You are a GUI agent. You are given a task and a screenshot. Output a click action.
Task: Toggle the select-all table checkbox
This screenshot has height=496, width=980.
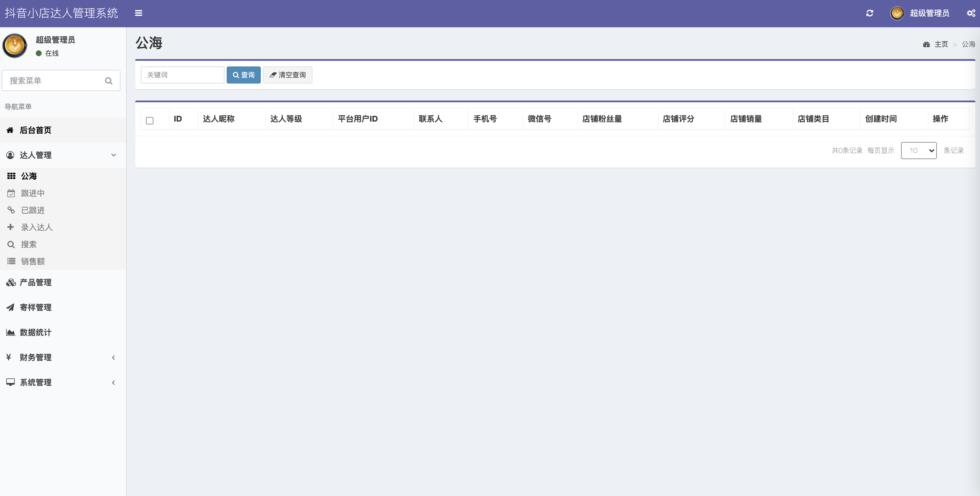(x=149, y=120)
